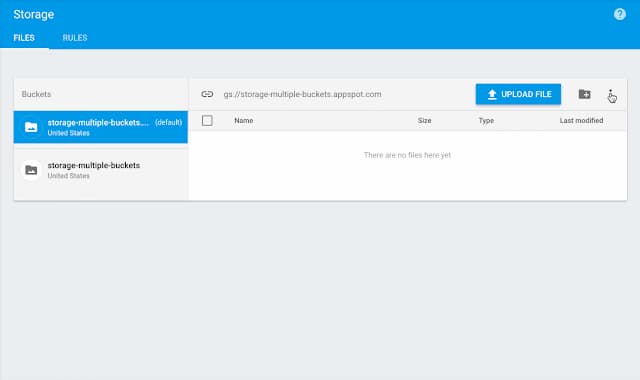Click the Storage page title
Image resolution: width=640 pixels, height=380 pixels.
point(33,14)
